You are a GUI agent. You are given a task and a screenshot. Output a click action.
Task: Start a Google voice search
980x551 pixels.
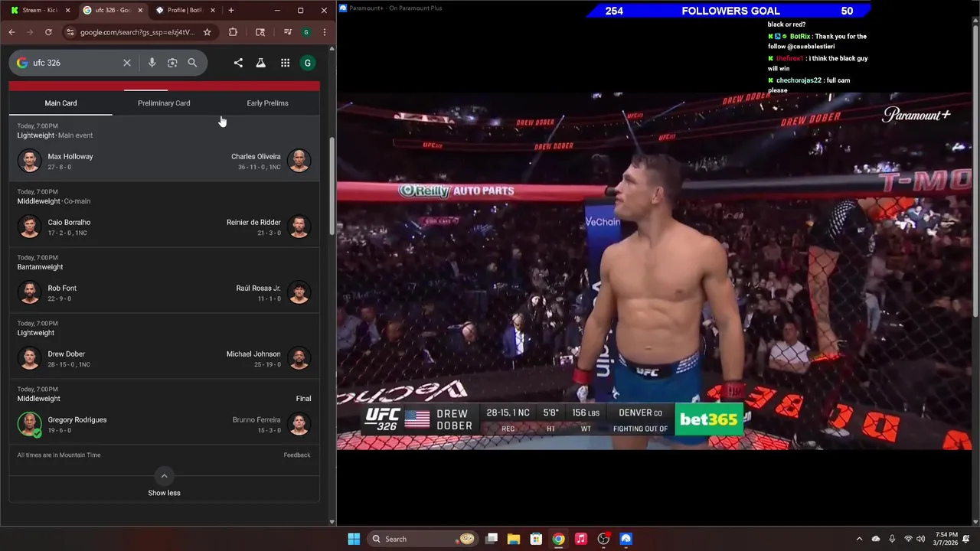coord(152,63)
